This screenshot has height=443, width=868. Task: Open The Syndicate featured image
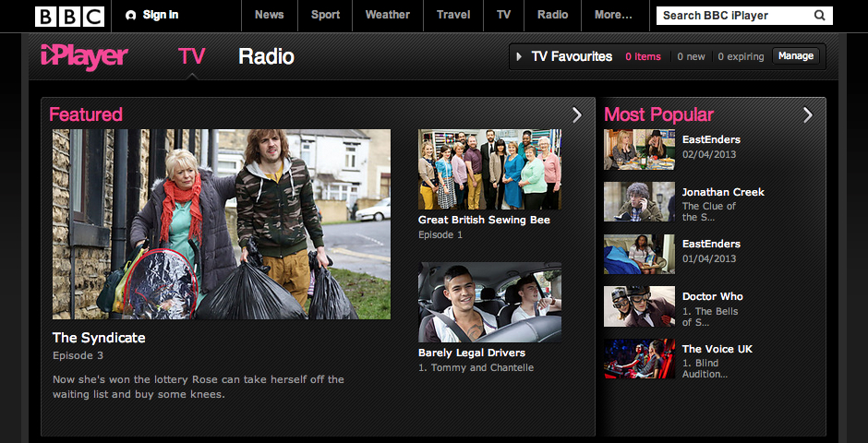pos(222,224)
